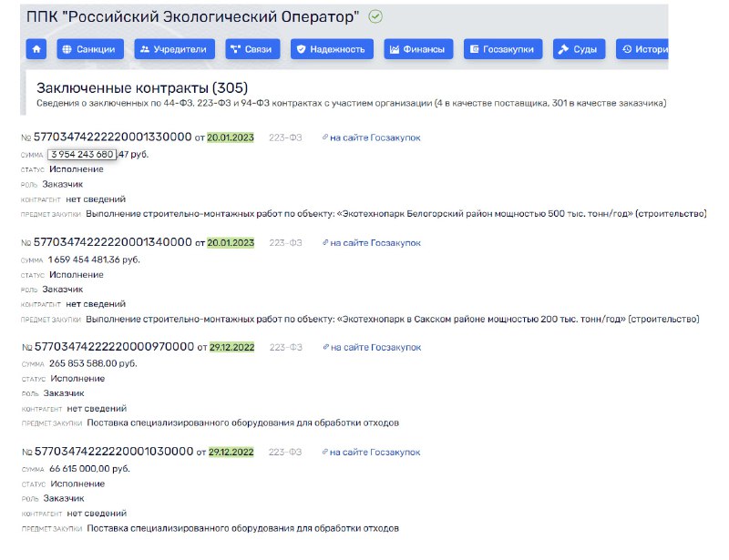Click the ППК Российский Экологический Оператор title
This screenshot has height=560, width=729.
click(193, 16)
